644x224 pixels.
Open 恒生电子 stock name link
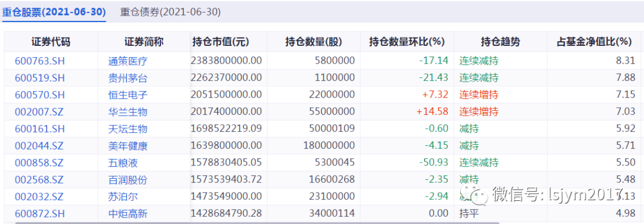pos(128,95)
